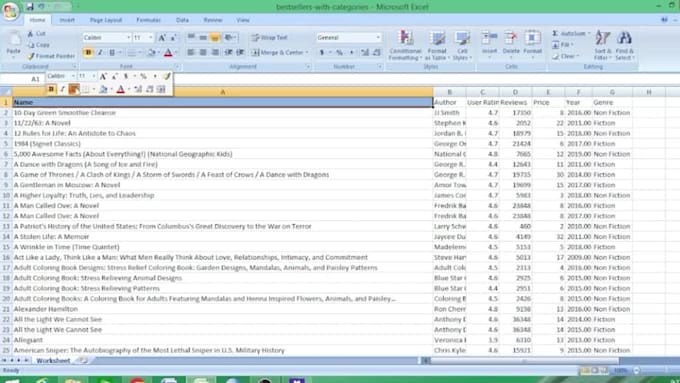Open Format as Table gallery
Image resolution: width=680 pixels, height=383 pixels.
pos(437,45)
